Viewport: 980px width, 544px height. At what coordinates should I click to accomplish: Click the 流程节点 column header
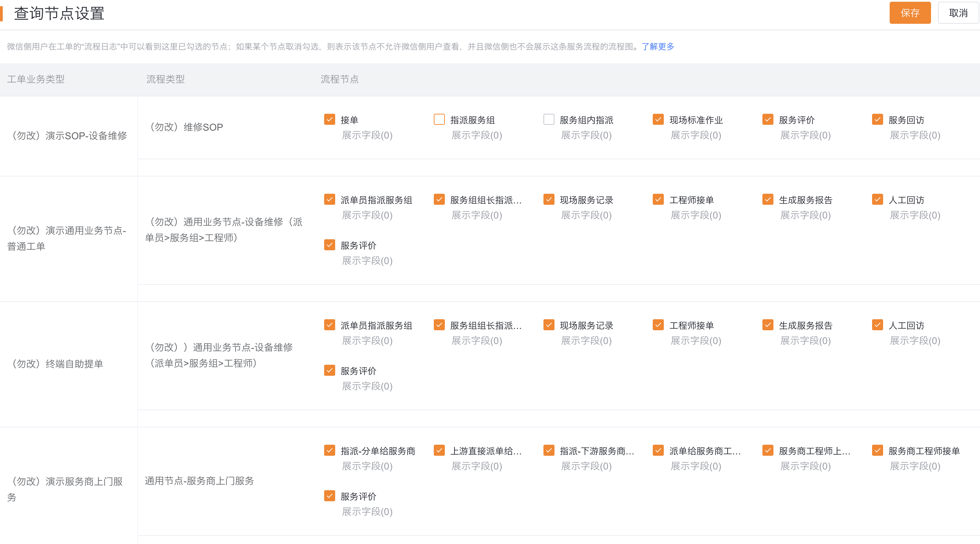tap(339, 79)
